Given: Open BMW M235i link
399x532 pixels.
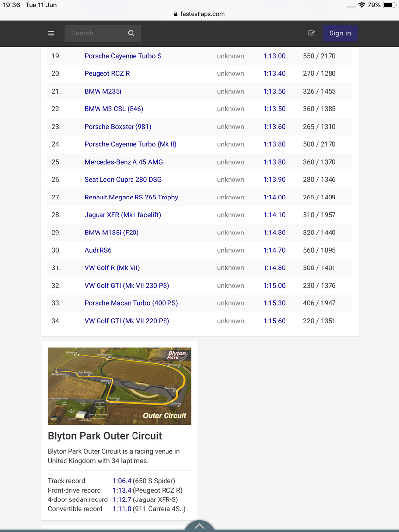Looking at the screenshot, I should (103, 91).
